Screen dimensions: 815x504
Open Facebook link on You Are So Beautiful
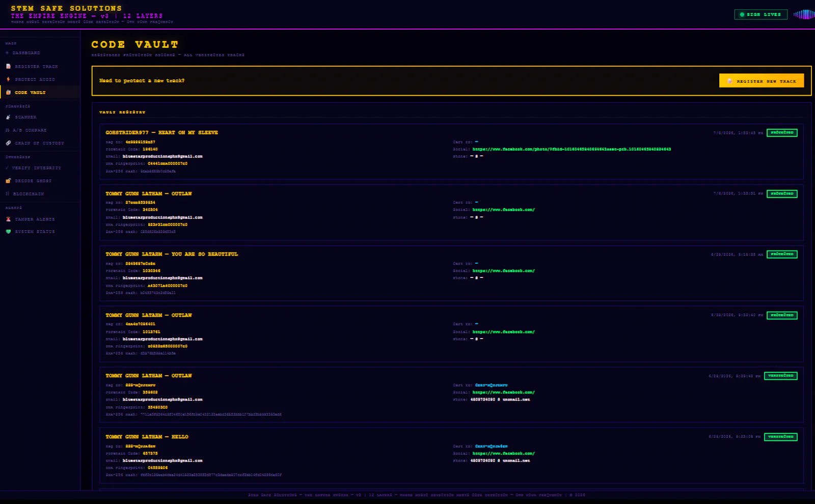coord(503,271)
